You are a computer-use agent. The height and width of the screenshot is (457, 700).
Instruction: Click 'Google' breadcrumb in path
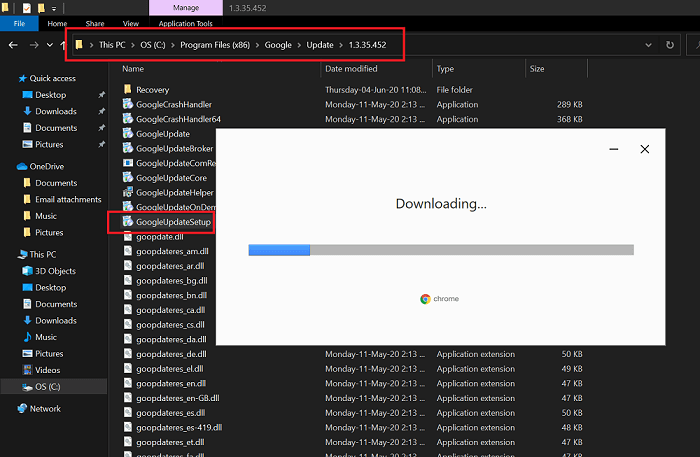click(278, 45)
